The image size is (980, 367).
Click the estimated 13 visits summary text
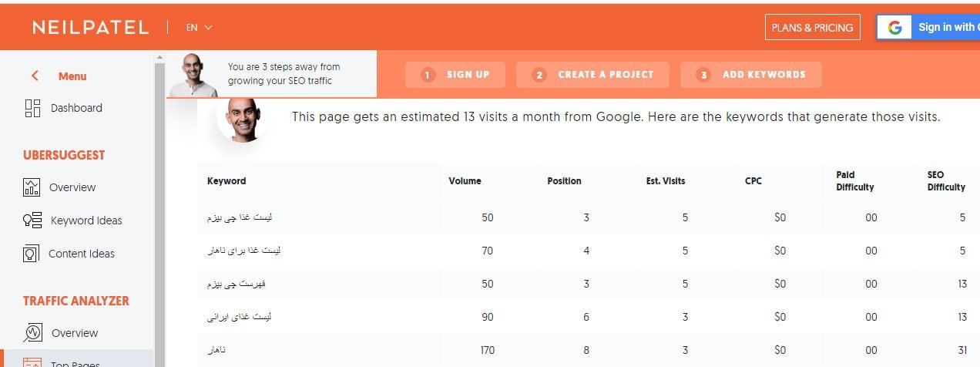point(616,117)
